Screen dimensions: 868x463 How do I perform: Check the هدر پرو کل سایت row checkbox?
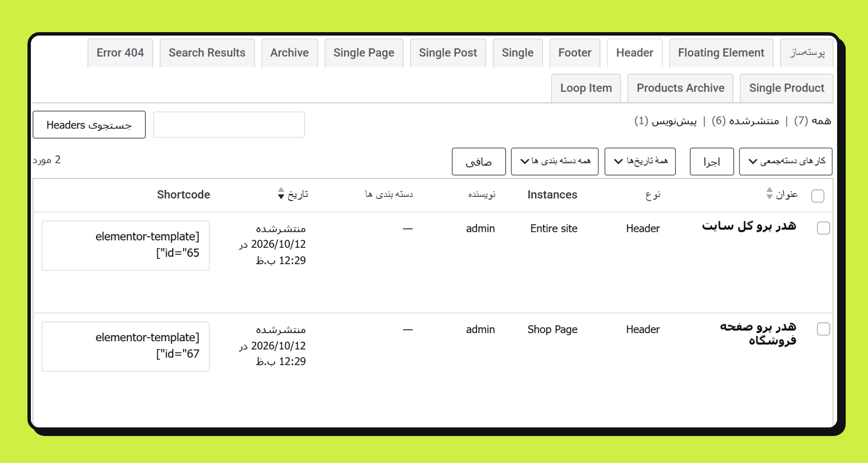tap(823, 228)
